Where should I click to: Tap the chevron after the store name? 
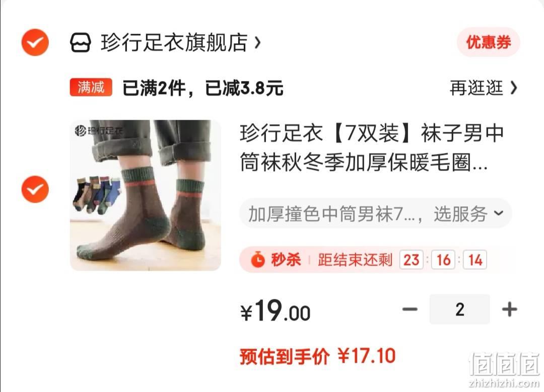(257, 43)
